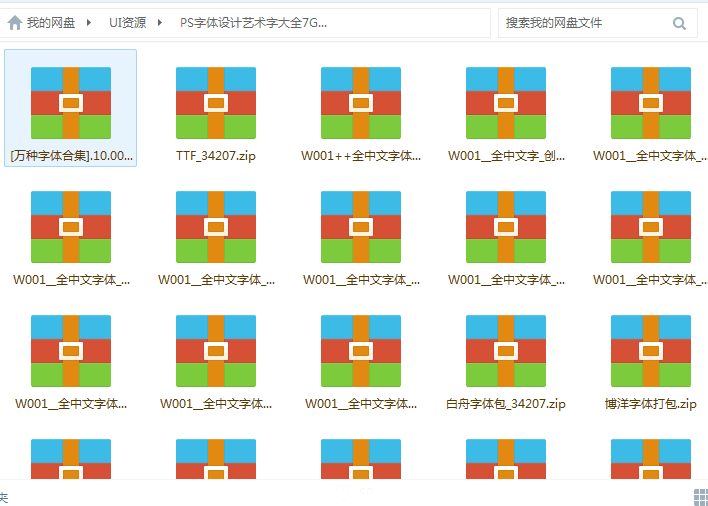Select the TTF_34207.zip archive icon
This screenshot has width=708, height=506.
[x=216, y=102]
